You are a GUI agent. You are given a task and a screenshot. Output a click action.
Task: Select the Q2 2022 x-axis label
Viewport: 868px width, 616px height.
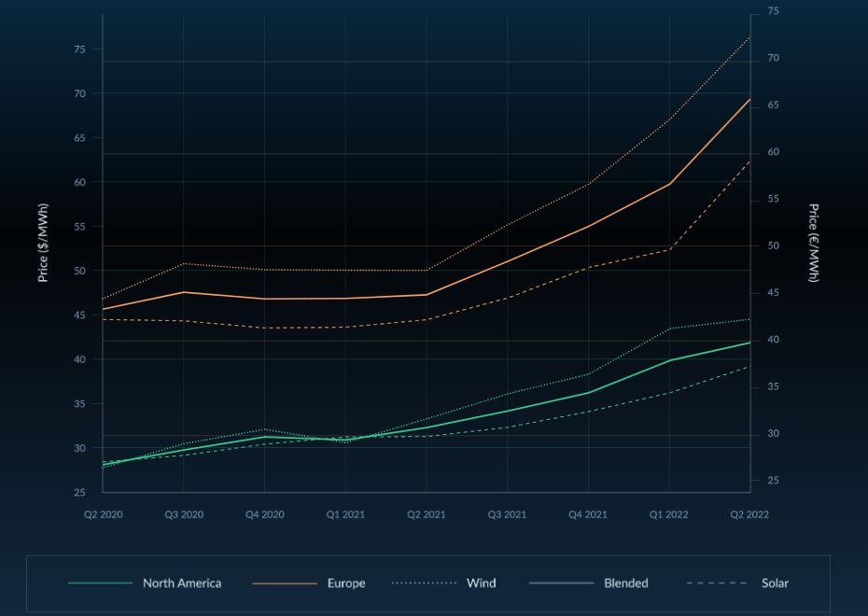point(749,514)
